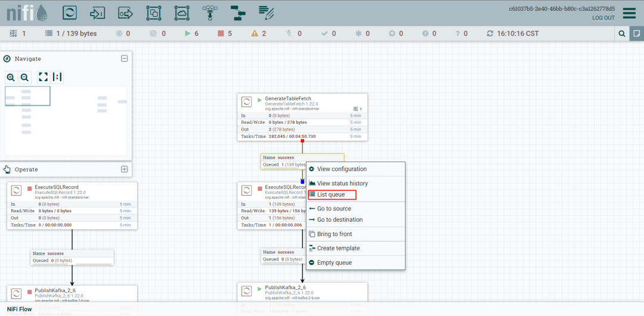This screenshot has height=316, width=644.
Task: Open the search icon in status bar
Action: (622, 33)
